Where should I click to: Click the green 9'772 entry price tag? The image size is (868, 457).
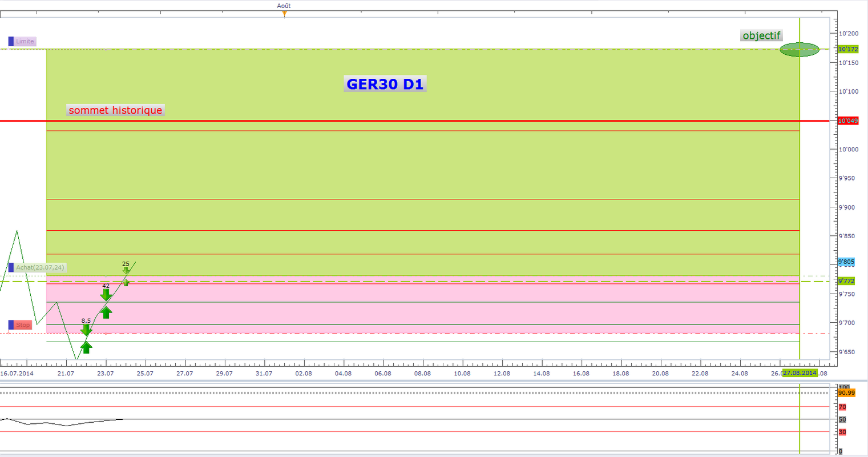pos(846,281)
